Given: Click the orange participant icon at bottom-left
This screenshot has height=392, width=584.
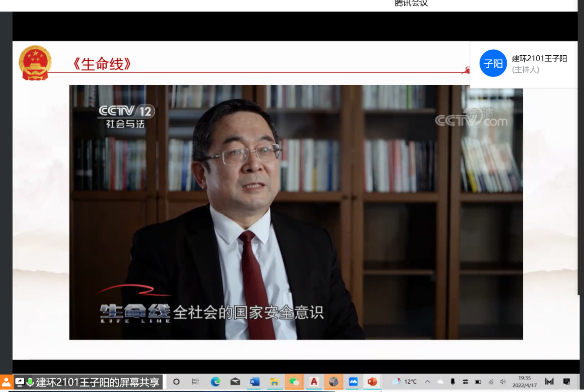Looking at the screenshot, I should coord(6,382).
